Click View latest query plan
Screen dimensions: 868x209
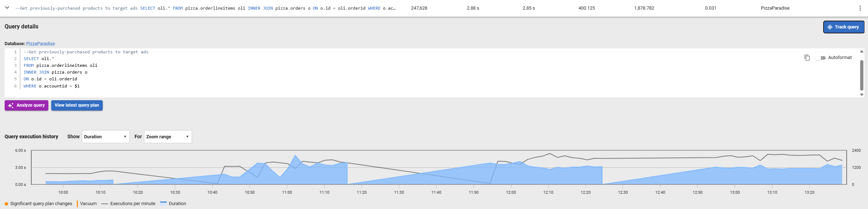77,105
